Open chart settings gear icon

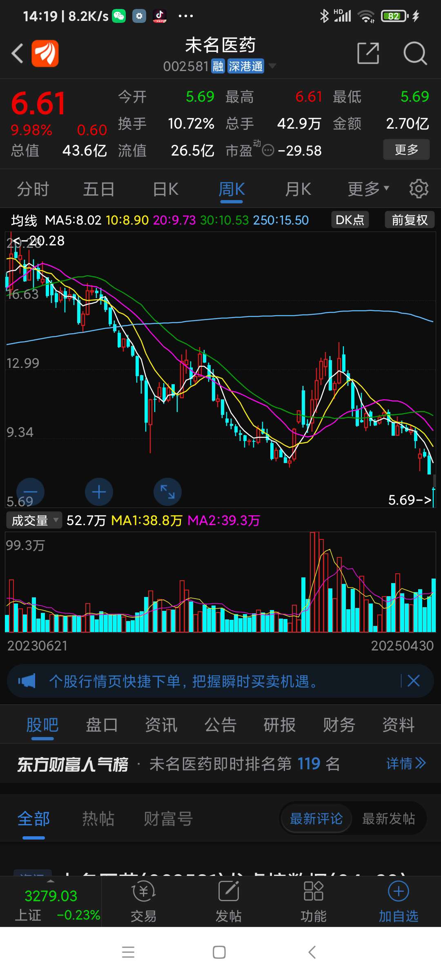point(419,189)
